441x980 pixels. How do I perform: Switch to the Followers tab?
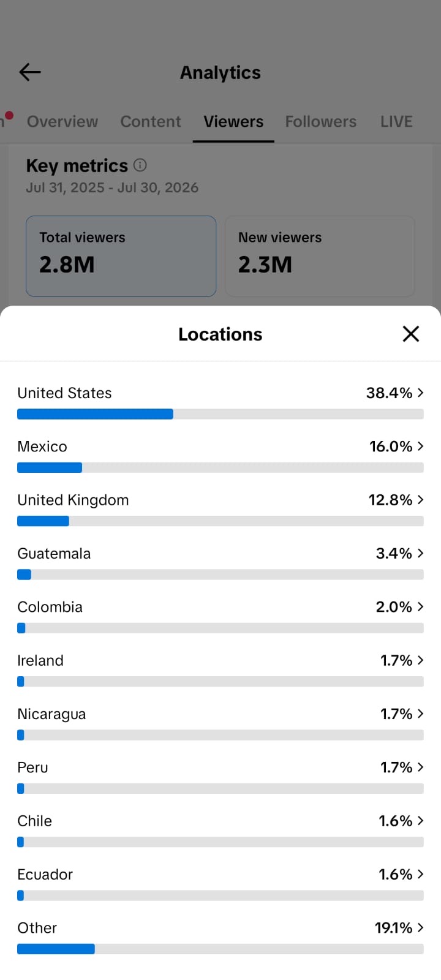[321, 121]
